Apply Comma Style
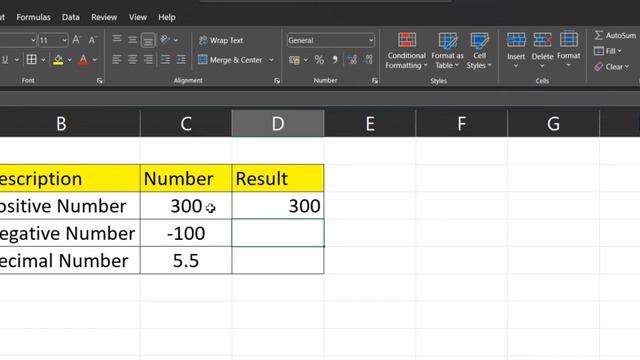This screenshot has width=640, height=360. (x=335, y=60)
